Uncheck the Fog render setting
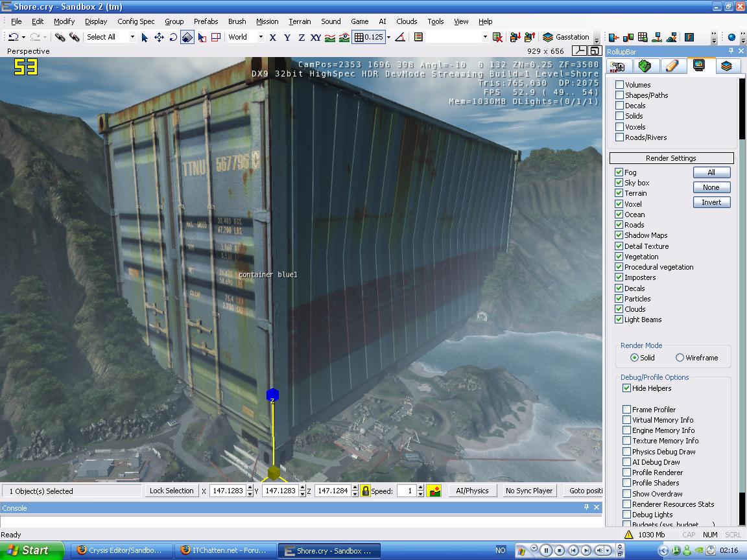Image resolution: width=747 pixels, height=560 pixels. (x=619, y=172)
